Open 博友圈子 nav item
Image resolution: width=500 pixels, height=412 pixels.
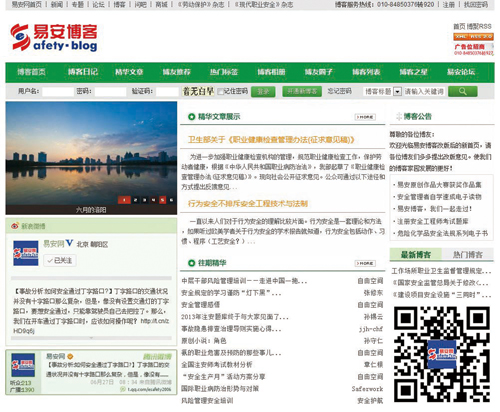coord(319,72)
